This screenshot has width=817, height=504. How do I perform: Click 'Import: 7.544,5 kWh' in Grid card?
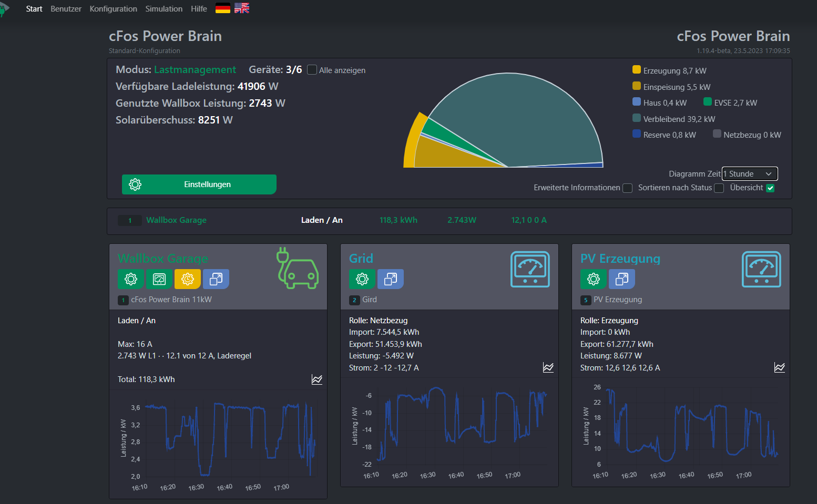[384, 332]
